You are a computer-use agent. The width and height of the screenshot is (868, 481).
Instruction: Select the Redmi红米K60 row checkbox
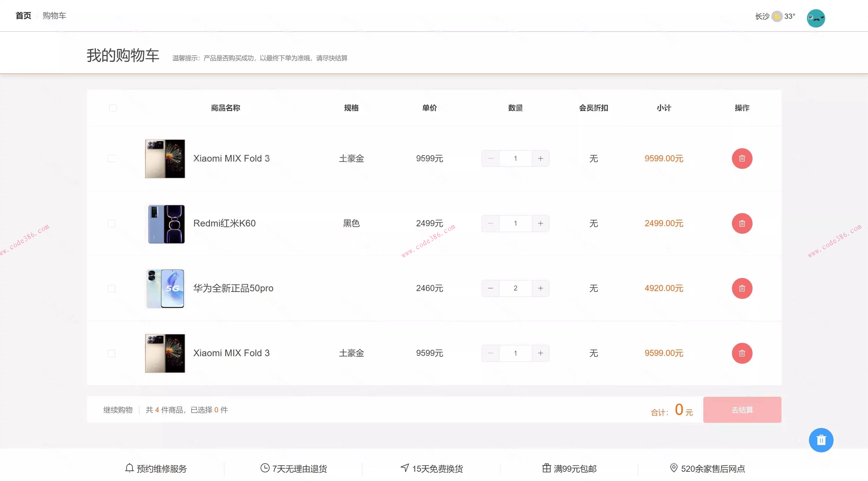pos(112,223)
